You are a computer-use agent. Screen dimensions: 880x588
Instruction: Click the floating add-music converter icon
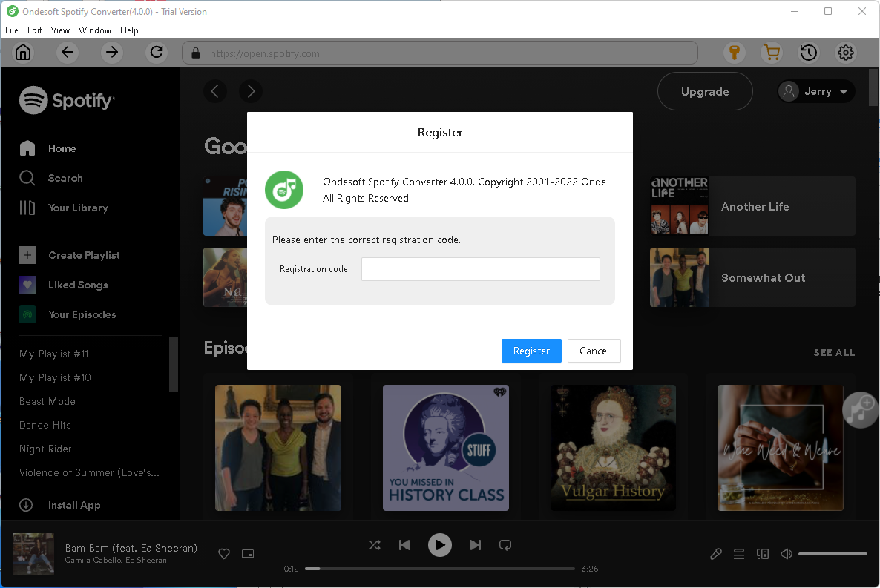click(860, 409)
